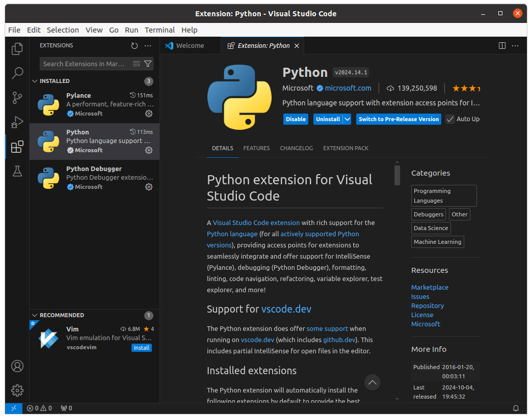The height and width of the screenshot is (419, 532).
Task: Open the remote window indicator
Action: [x=14, y=408]
